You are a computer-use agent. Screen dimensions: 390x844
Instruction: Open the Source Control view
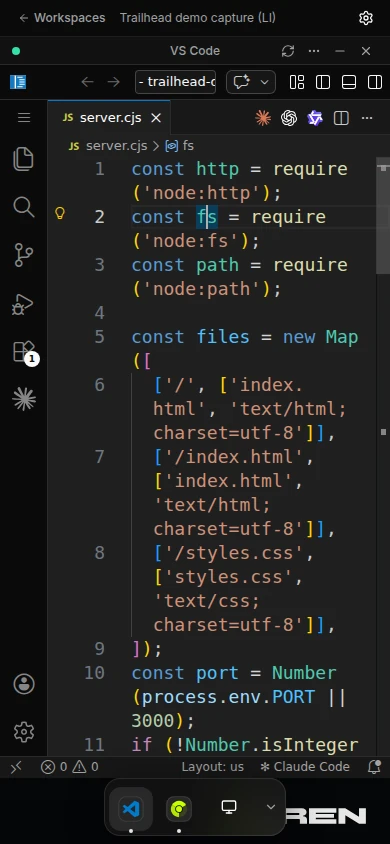[24, 255]
